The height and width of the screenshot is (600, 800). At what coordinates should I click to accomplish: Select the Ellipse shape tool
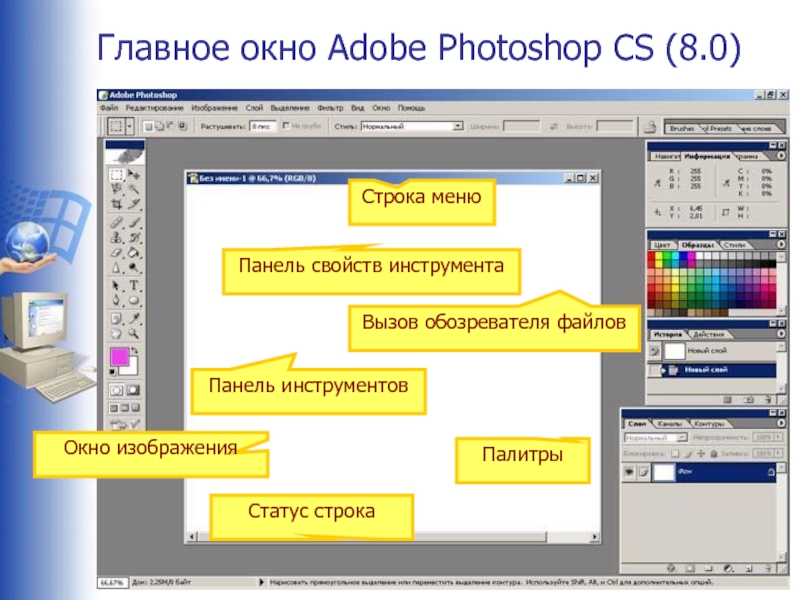tap(134, 301)
